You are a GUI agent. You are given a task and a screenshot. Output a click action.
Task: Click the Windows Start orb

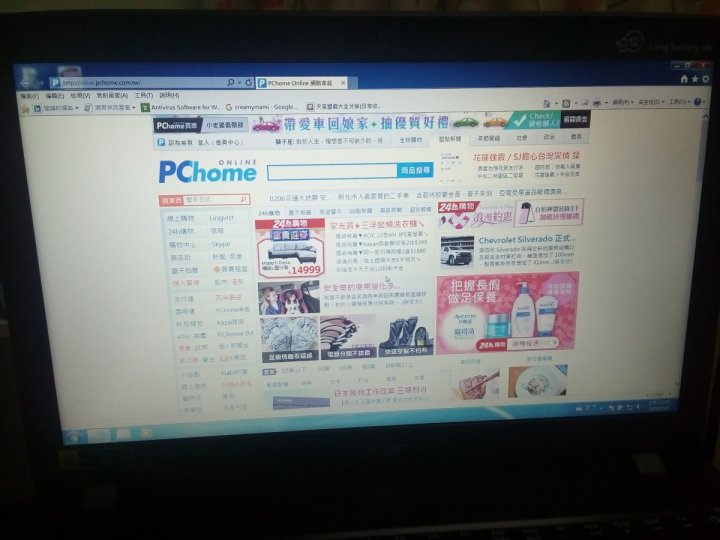pos(73,435)
